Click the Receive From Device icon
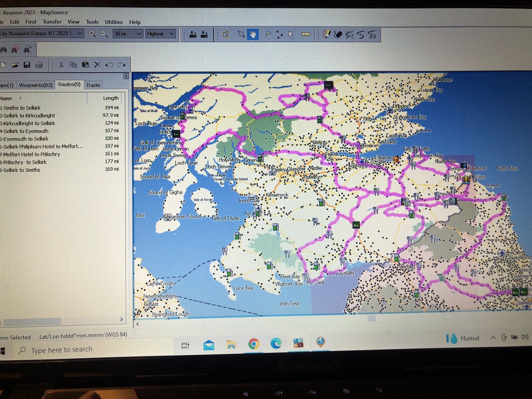Screen dimensions: 532x399 (x=204, y=34)
